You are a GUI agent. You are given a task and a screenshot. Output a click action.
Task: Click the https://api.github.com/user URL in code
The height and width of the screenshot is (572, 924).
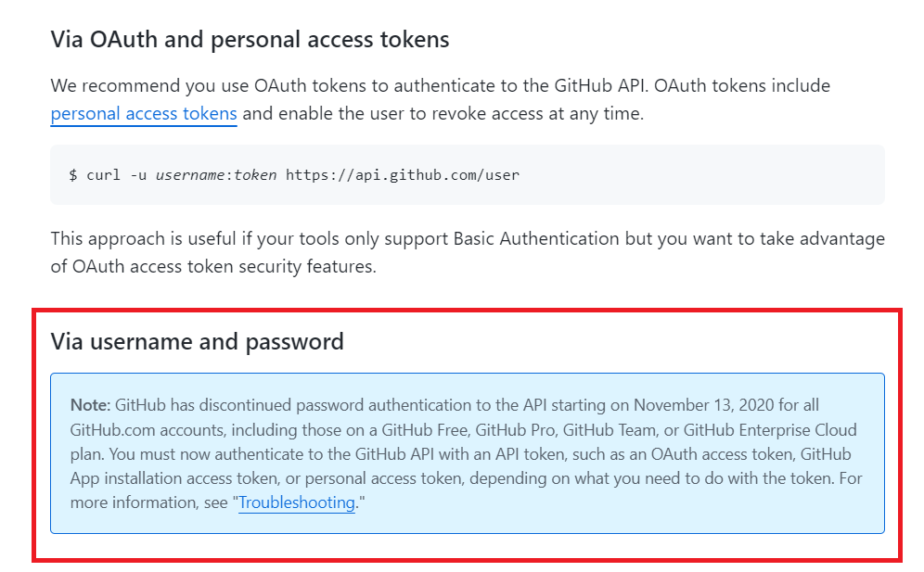point(403,175)
